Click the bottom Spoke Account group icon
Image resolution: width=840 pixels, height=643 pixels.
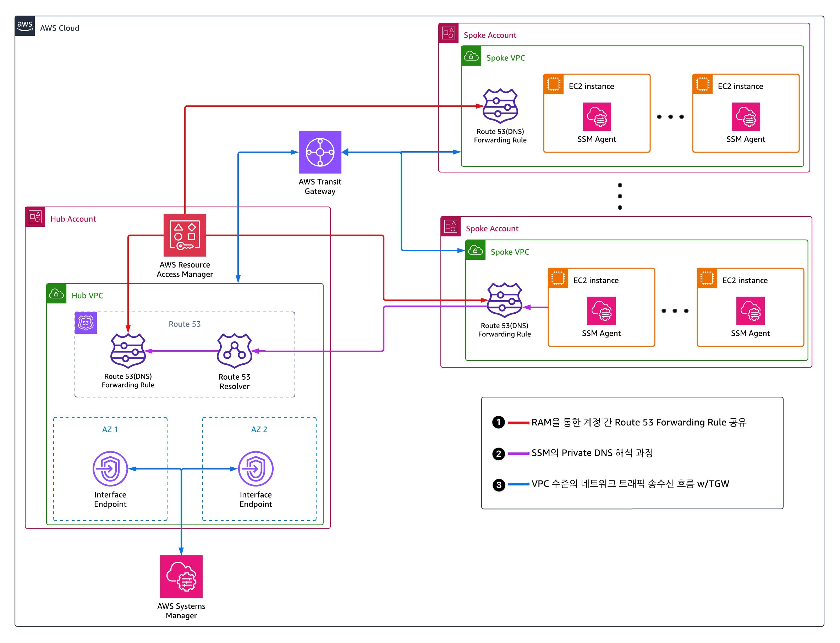(451, 227)
